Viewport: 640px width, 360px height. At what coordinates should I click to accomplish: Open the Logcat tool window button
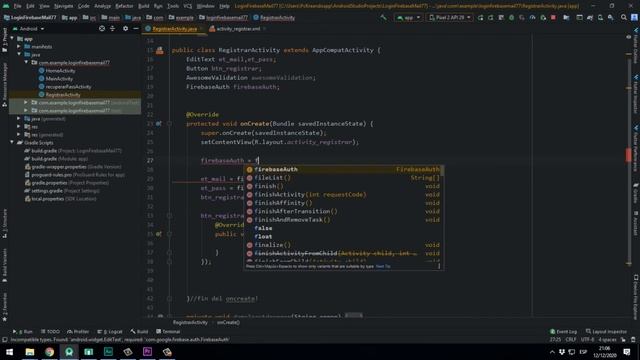coord(110,331)
